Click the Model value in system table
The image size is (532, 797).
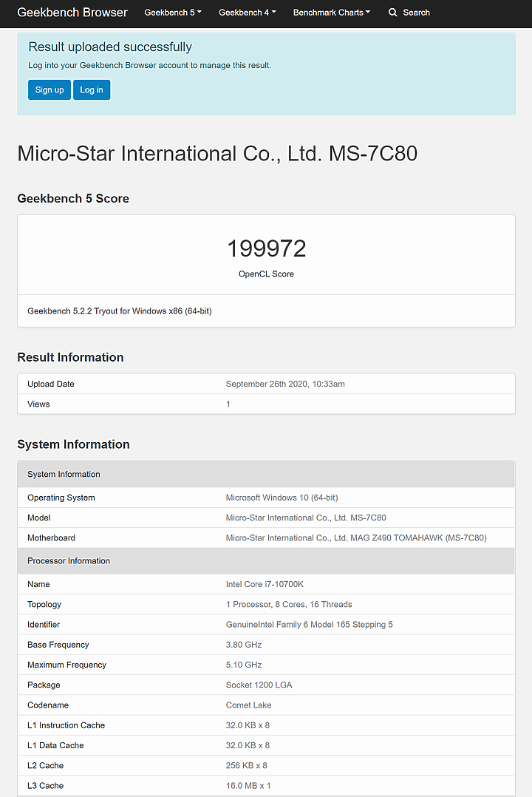306,518
